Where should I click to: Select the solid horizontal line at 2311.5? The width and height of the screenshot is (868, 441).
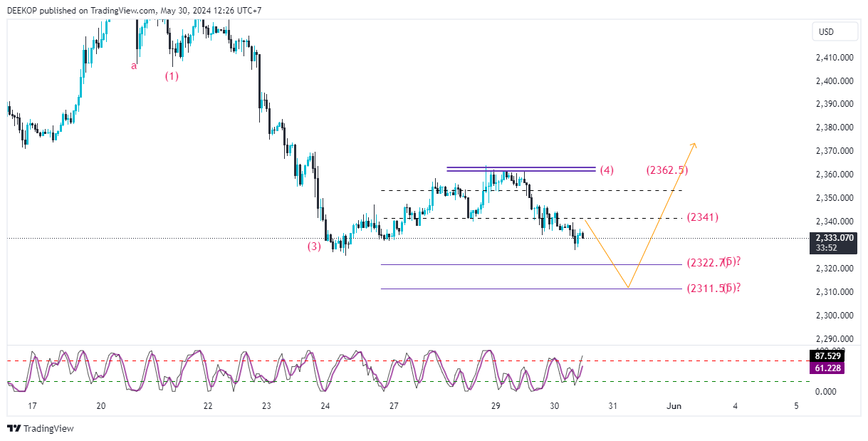[x=531, y=289]
